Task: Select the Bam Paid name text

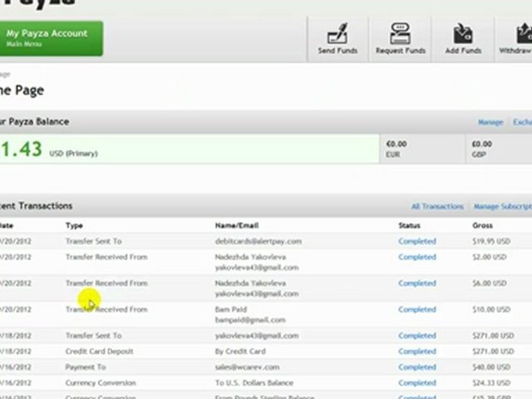Action: 231,309
